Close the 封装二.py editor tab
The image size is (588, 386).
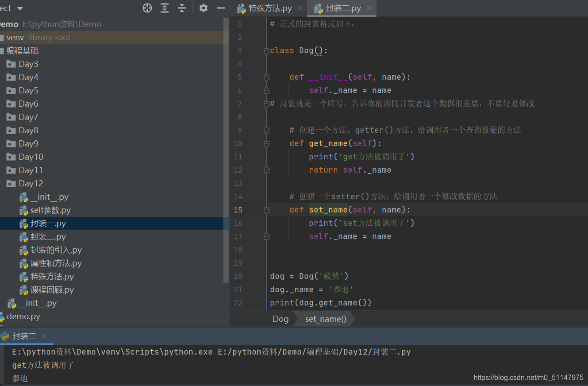pyautogui.click(x=369, y=8)
